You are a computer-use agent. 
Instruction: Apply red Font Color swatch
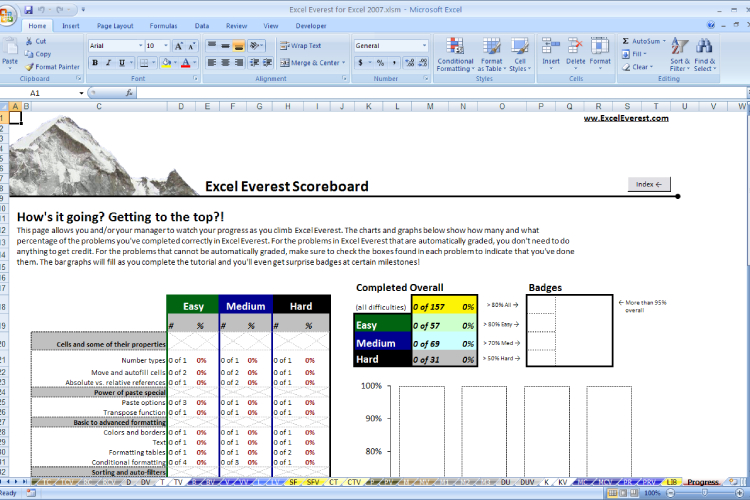(x=186, y=63)
